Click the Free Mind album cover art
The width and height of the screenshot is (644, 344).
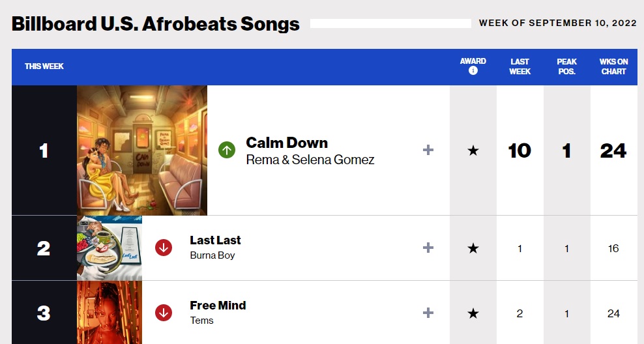(x=110, y=313)
